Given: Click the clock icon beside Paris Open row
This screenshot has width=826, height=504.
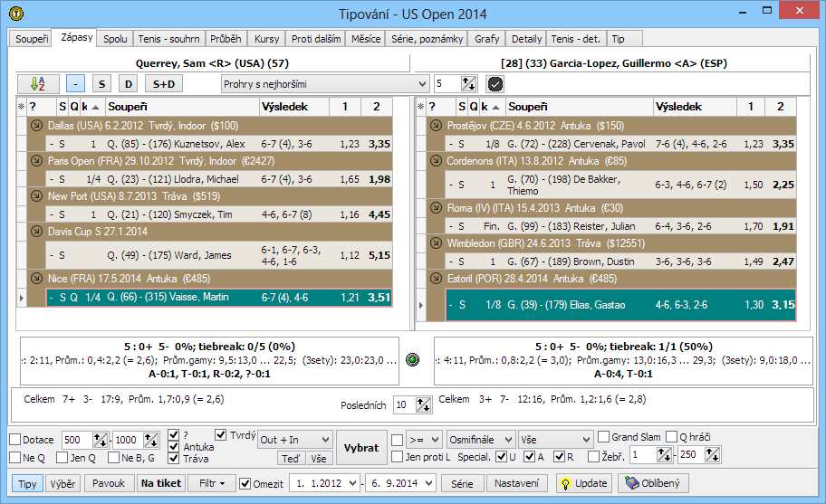Looking at the screenshot, I should pyautogui.click(x=36, y=161).
